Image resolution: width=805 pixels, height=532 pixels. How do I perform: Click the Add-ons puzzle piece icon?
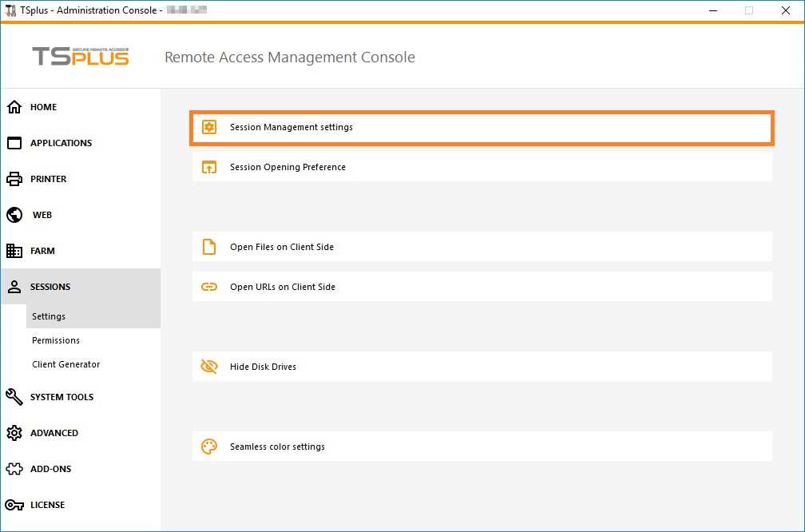pos(14,469)
